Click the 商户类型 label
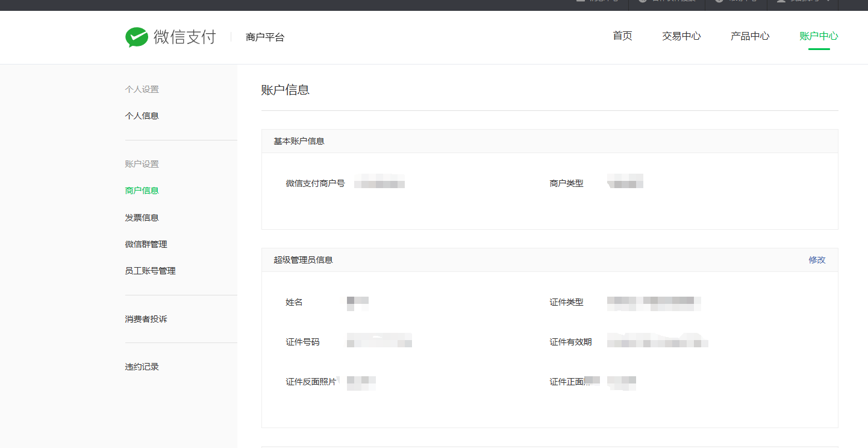Viewport: 868px width, 448px height. (567, 183)
